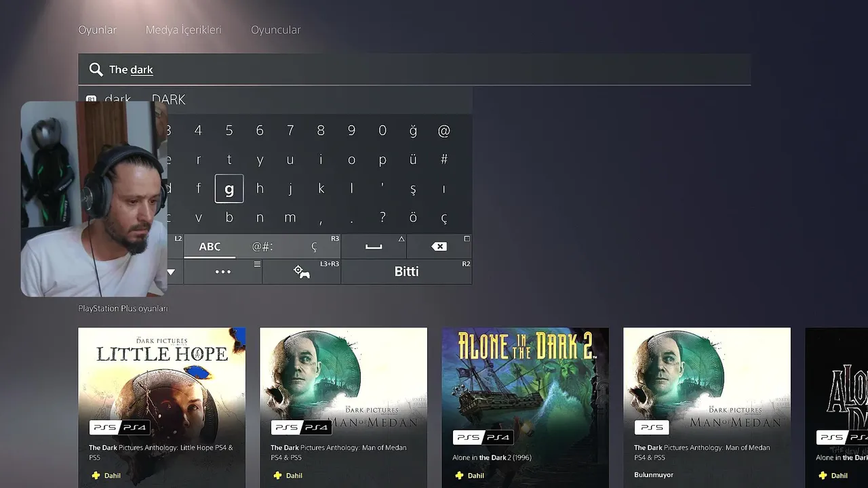868x488 pixels.
Task: Tap the number 4 key
Action: 198,131
